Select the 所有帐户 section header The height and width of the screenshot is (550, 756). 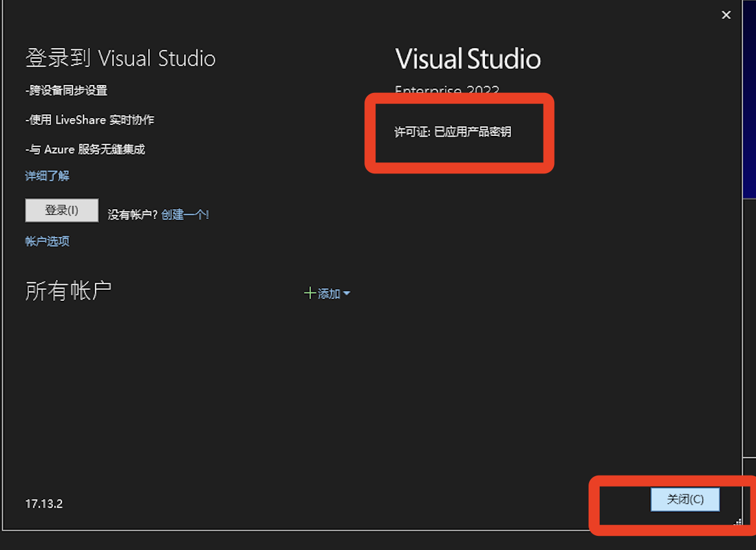coord(68,290)
